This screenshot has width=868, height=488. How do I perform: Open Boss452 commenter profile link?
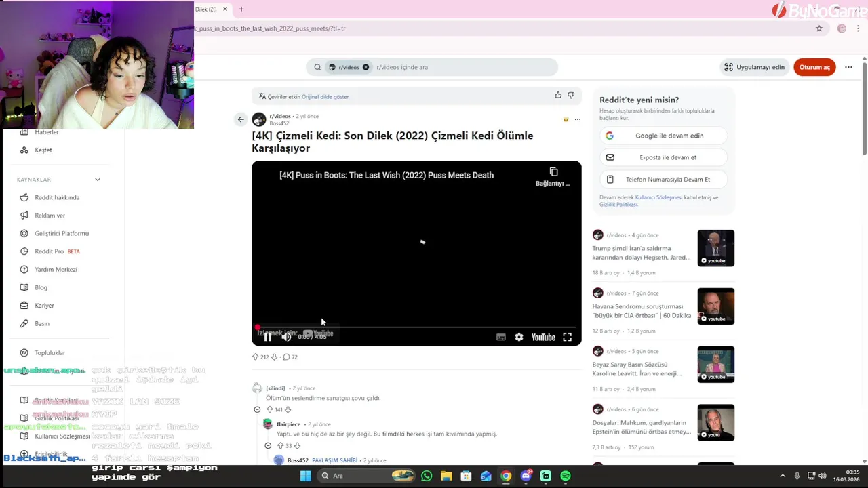(298, 460)
